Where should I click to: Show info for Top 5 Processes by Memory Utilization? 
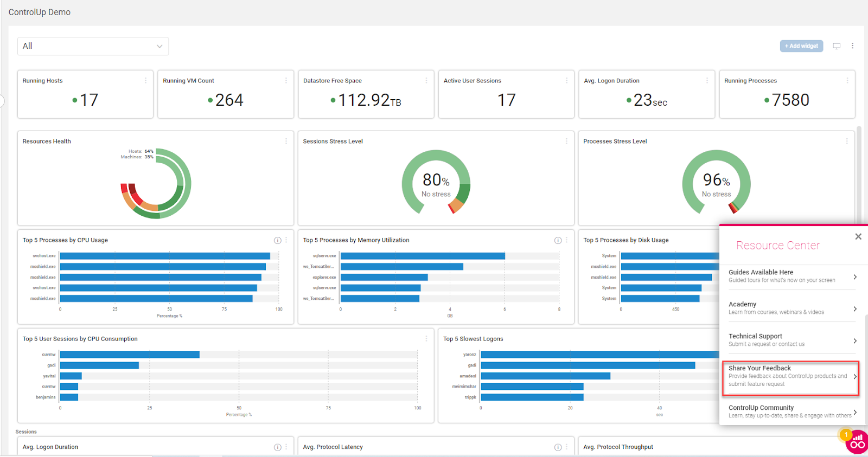pos(558,240)
